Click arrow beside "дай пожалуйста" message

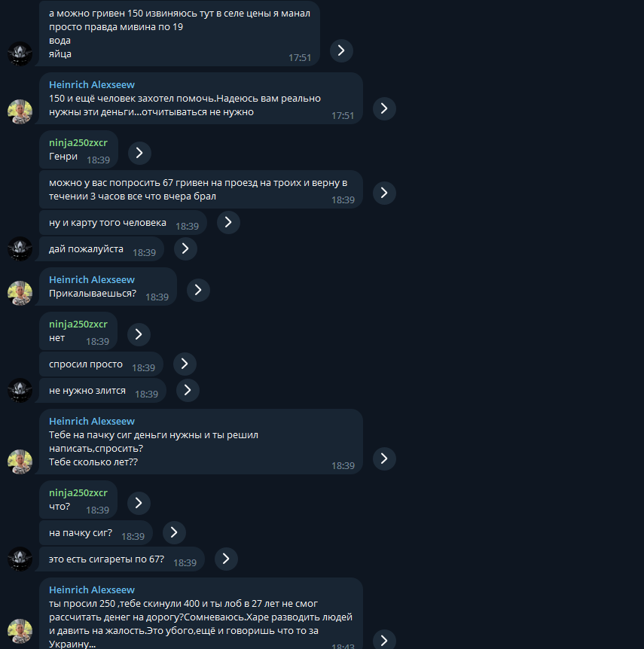[185, 248]
